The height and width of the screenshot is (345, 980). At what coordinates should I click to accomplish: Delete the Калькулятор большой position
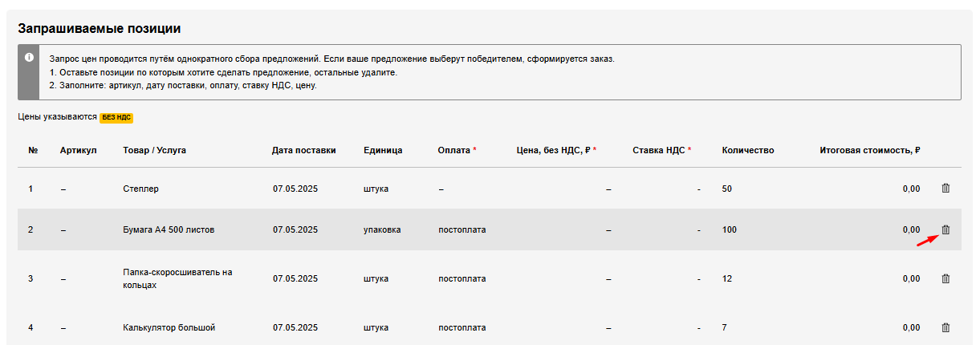coord(945,327)
